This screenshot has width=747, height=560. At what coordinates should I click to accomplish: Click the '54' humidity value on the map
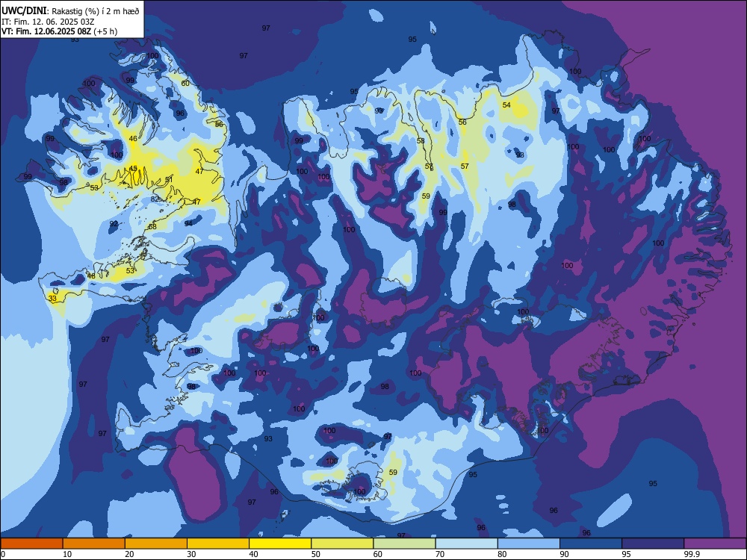coord(506,105)
